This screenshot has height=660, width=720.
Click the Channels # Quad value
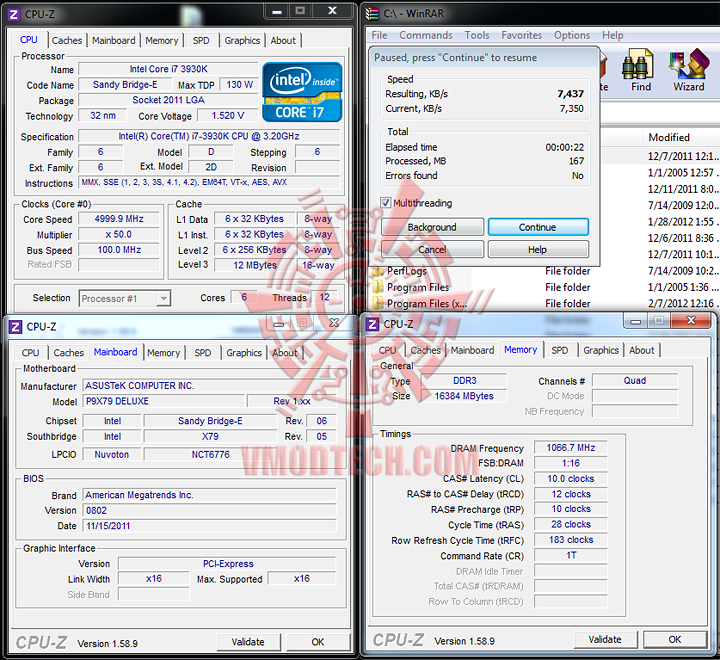tap(635, 380)
